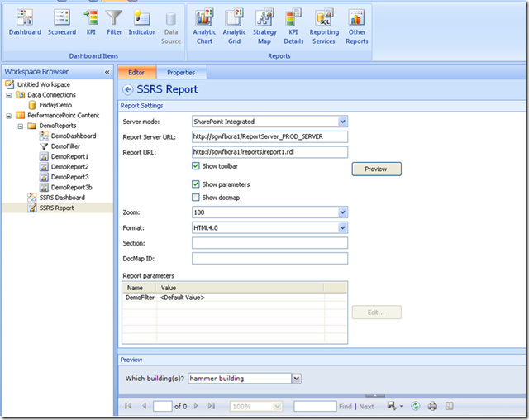Switch to the Properties tab
The image size is (529, 420).
[x=181, y=73]
